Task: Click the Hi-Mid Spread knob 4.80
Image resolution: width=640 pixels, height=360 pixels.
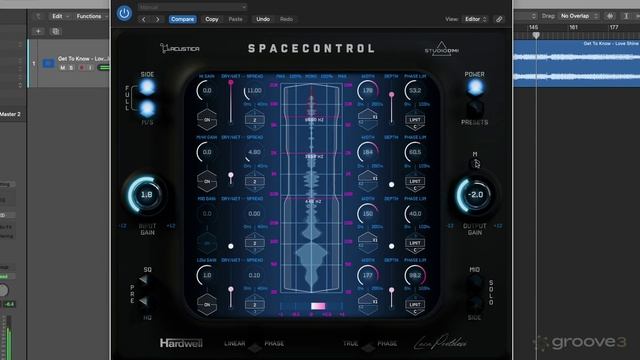Action: point(254,152)
